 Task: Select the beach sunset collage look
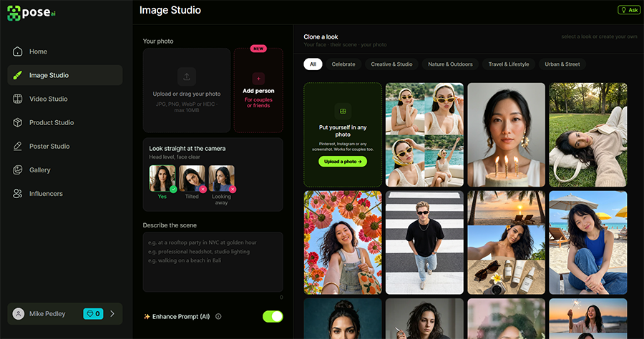click(x=507, y=242)
